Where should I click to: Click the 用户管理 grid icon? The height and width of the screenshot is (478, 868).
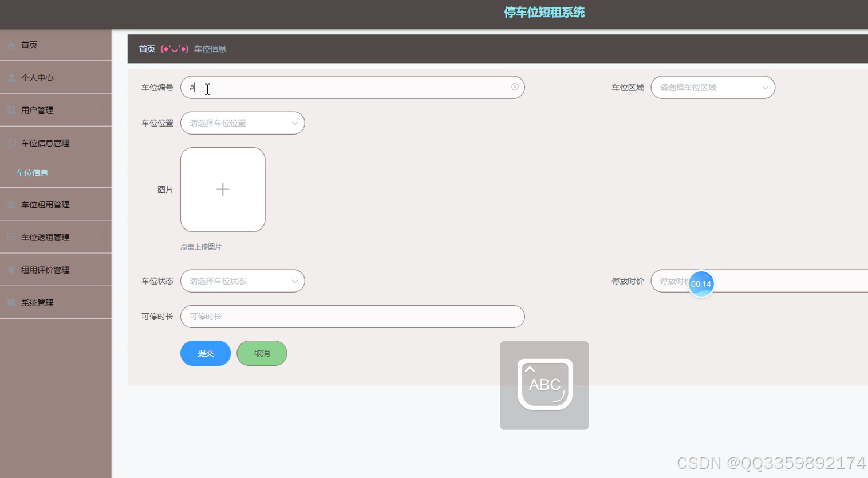11,110
